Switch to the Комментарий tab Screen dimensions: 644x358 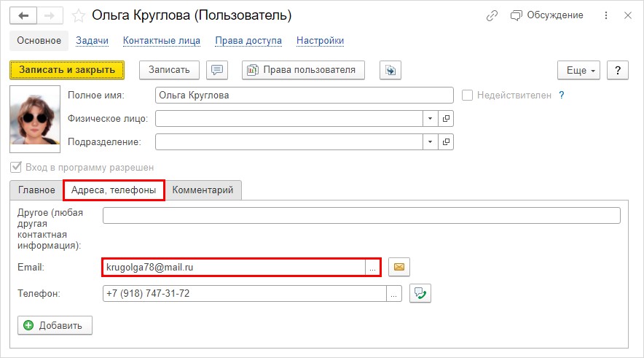point(203,190)
